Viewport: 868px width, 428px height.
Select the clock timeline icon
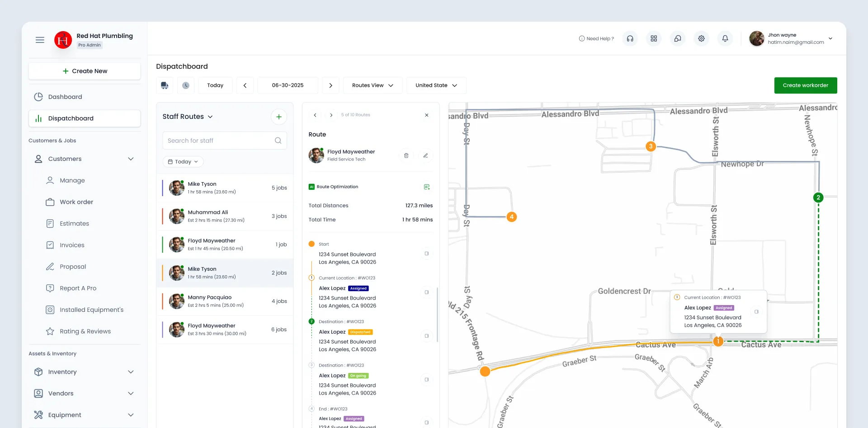click(x=186, y=85)
